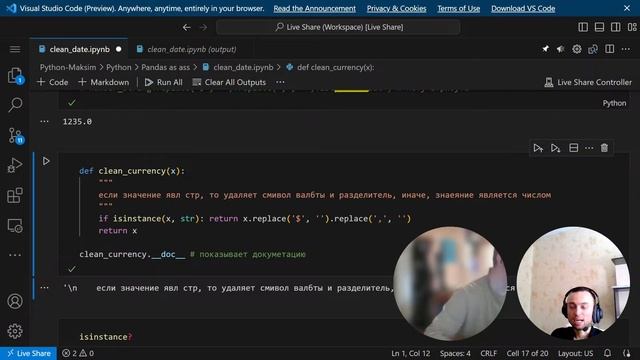Change end of line sequence CRLF
The height and width of the screenshot is (360, 640).
click(x=489, y=353)
